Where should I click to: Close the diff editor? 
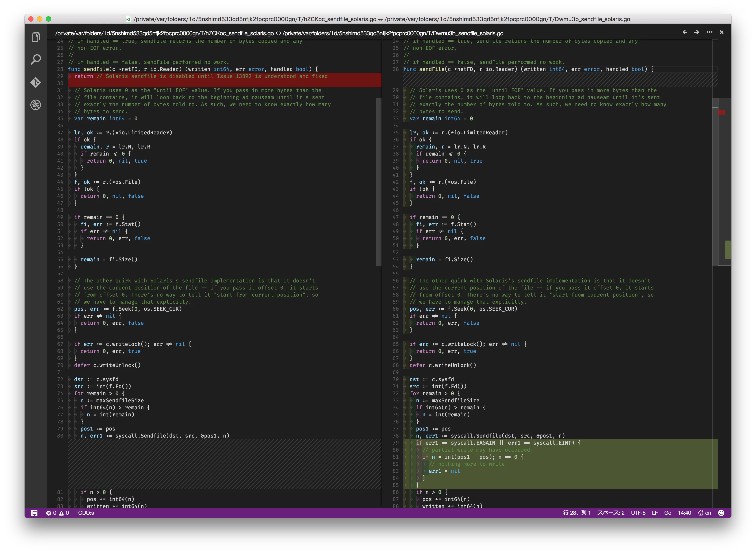click(x=721, y=32)
